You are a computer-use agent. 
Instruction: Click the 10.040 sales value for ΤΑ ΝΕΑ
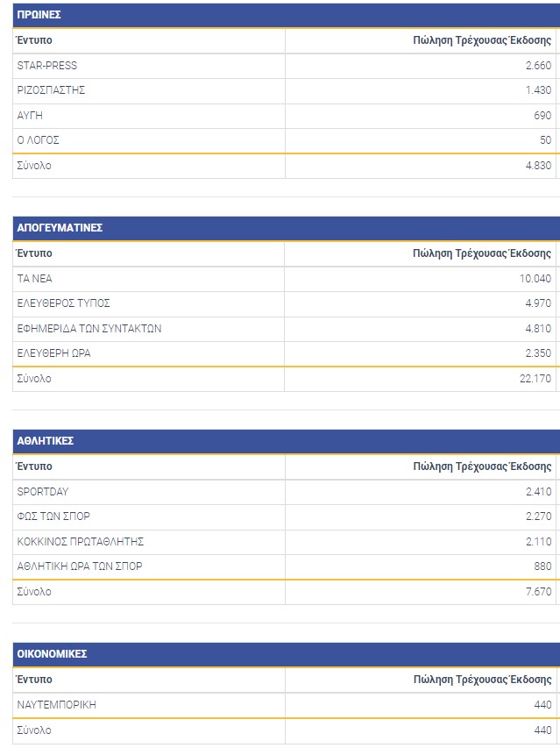coord(535,279)
